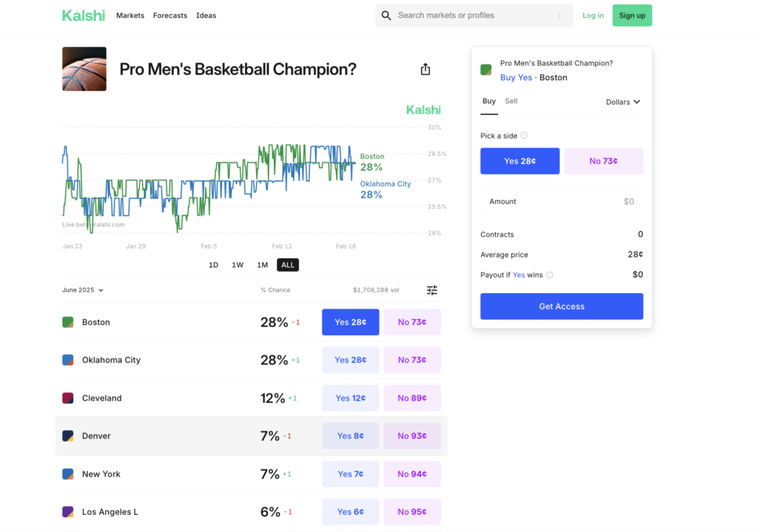
Task: Click the Get Access button
Action: click(x=562, y=306)
